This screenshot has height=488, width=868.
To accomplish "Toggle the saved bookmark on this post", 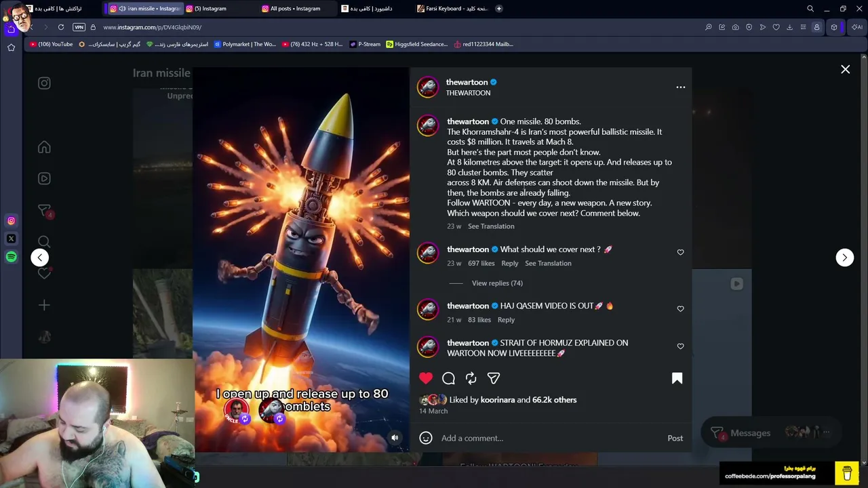I will (677, 378).
